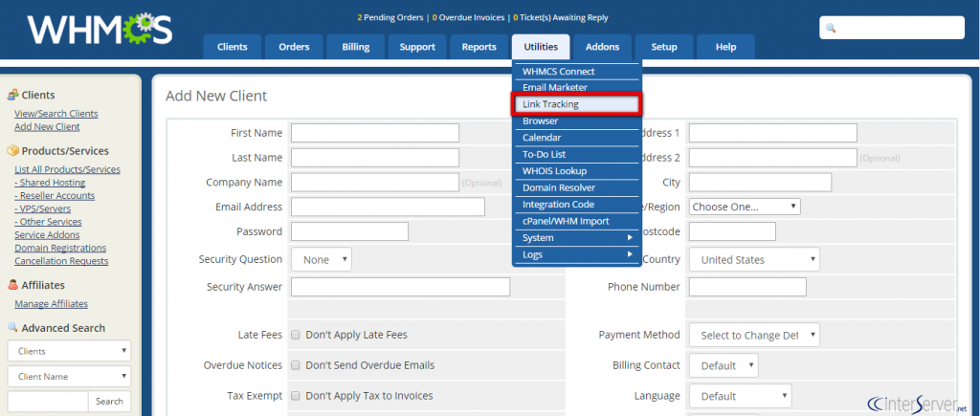Click the Products/Services box icon
This screenshot has height=416, width=980.
(12, 150)
